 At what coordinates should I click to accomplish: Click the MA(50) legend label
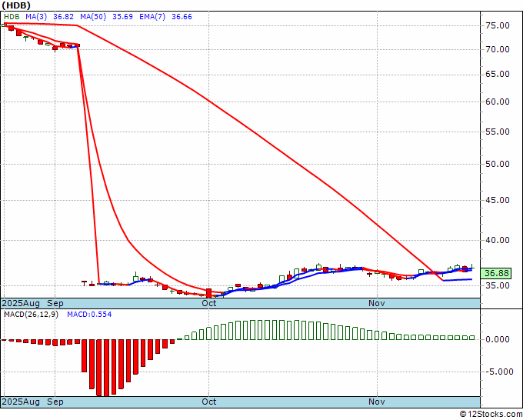pyautogui.click(x=93, y=17)
